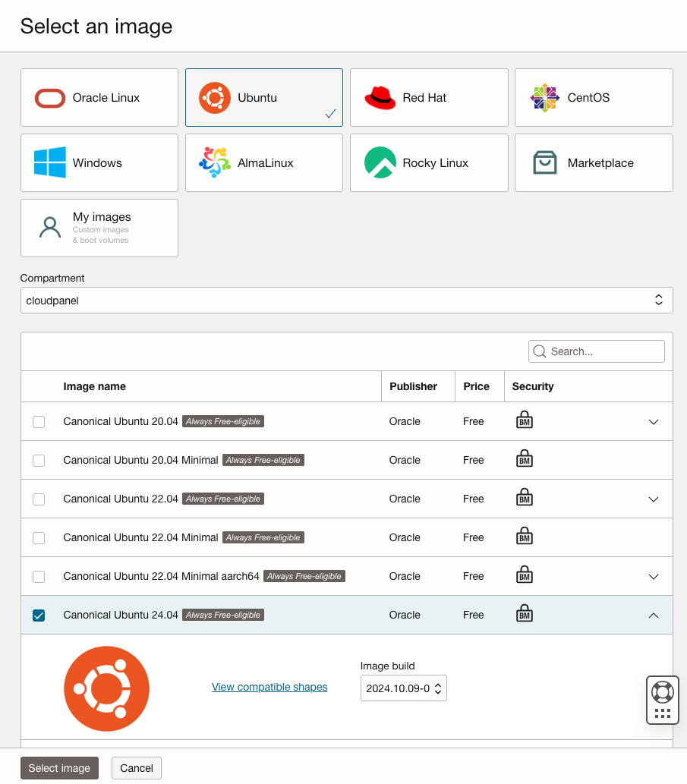Click the floating help lifebuoy icon
The width and height of the screenshot is (687, 784).
[x=662, y=692]
